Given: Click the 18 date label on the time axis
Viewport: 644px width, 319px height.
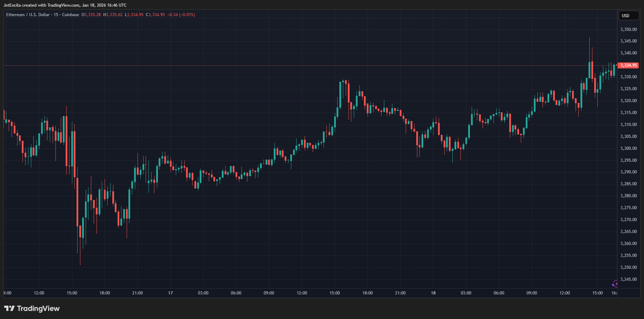Looking at the screenshot, I should 433,293.
